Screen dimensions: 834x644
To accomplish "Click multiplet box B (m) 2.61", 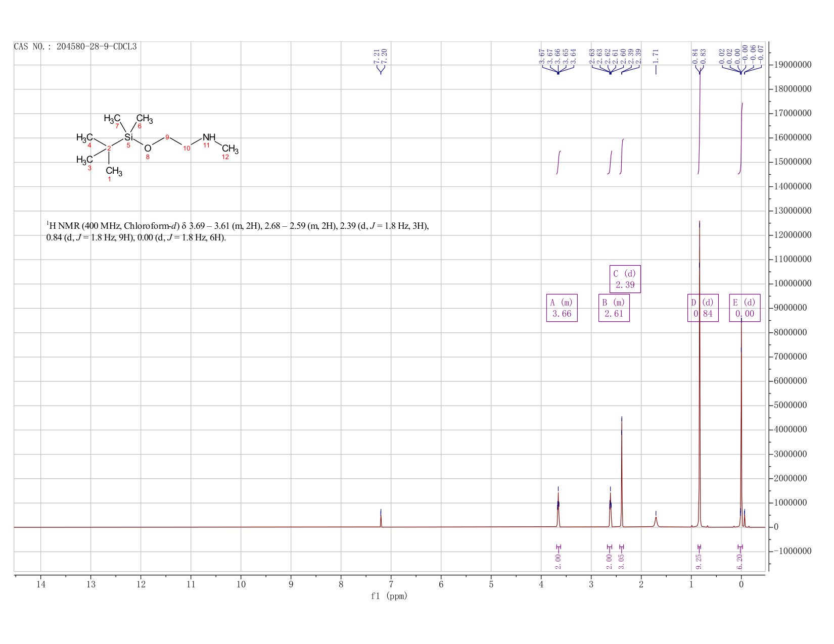I will pyautogui.click(x=614, y=308).
